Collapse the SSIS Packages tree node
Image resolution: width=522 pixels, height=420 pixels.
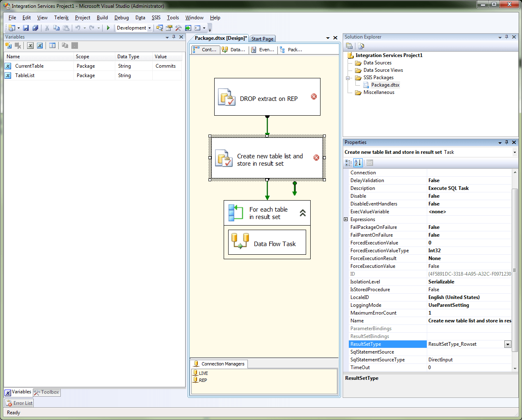coord(348,78)
